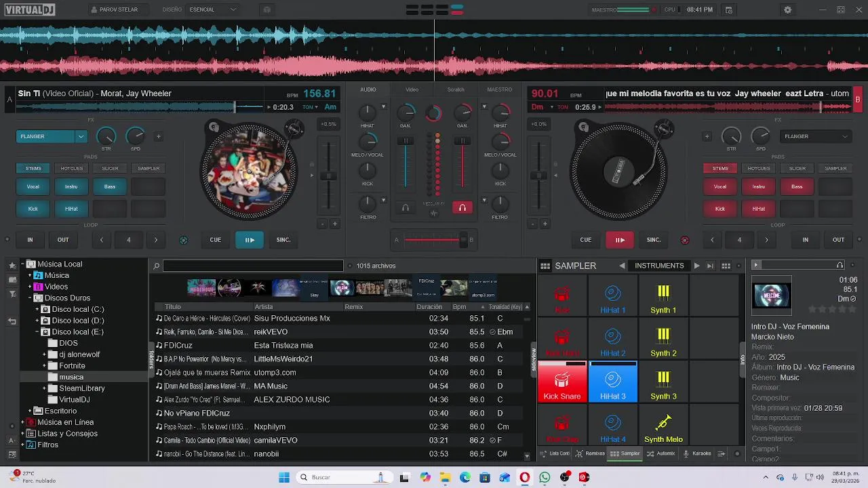Trigger the HiHat 4 sampler pad
Screen dimensions: 868x488
pyautogui.click(x=612, y=425)
